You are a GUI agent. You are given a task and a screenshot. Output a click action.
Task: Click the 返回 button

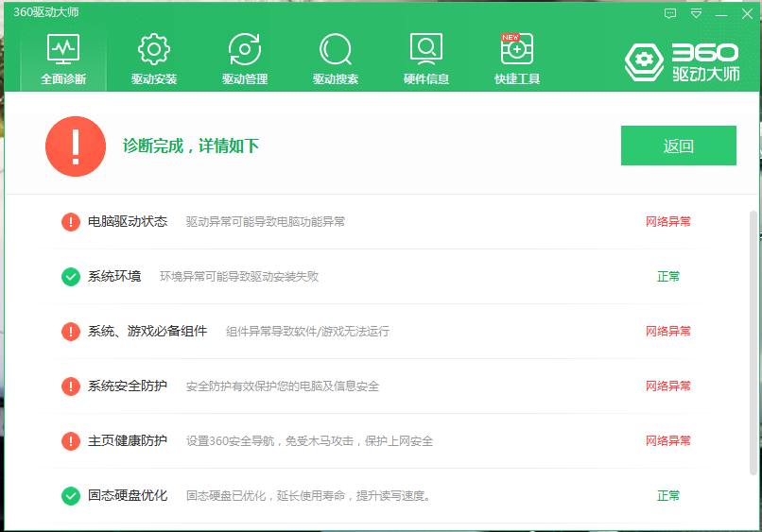click(679, 146)
